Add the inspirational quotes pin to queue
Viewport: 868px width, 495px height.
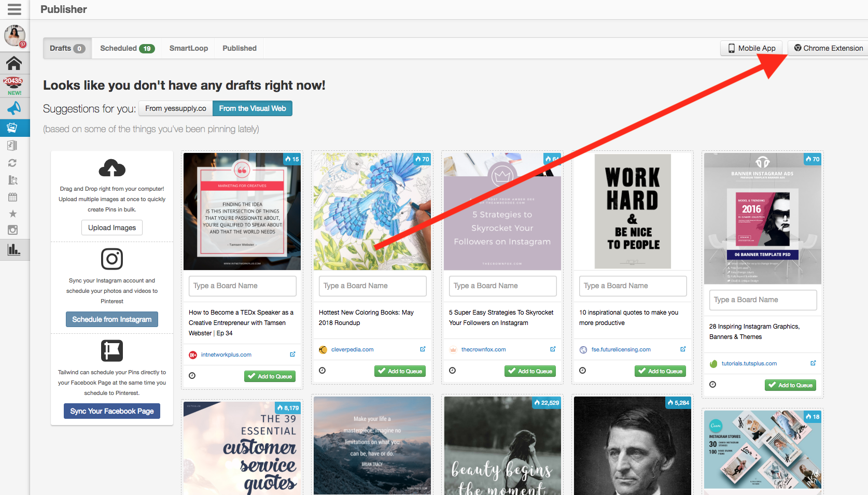[660, 371]
